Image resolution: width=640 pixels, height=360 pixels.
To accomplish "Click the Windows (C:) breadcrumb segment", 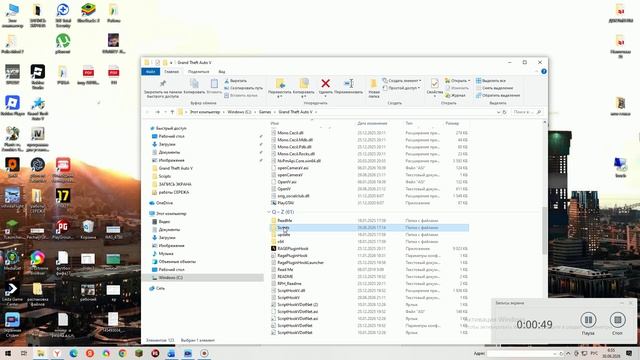I will [x=239, y=112].
